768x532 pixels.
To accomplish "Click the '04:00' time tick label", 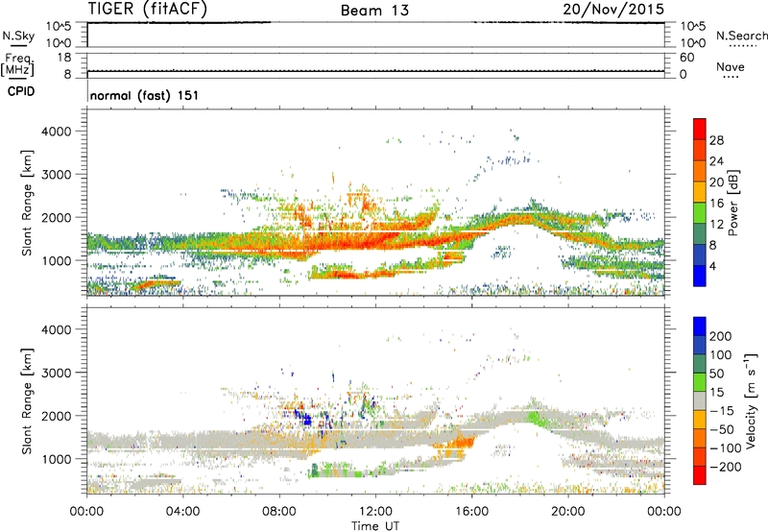I will [183, 512].
